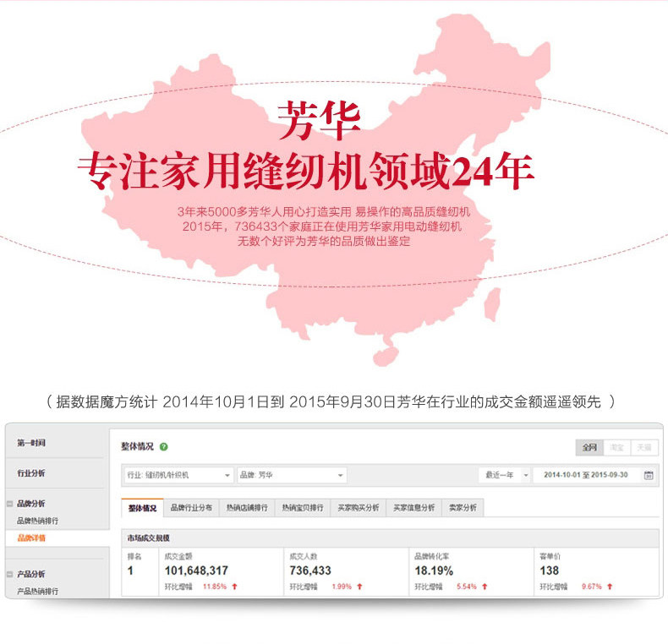Screen dimensions: 668x644
Task: Switch to the 买家购买分析 tab
Action: tap(359, 508)
